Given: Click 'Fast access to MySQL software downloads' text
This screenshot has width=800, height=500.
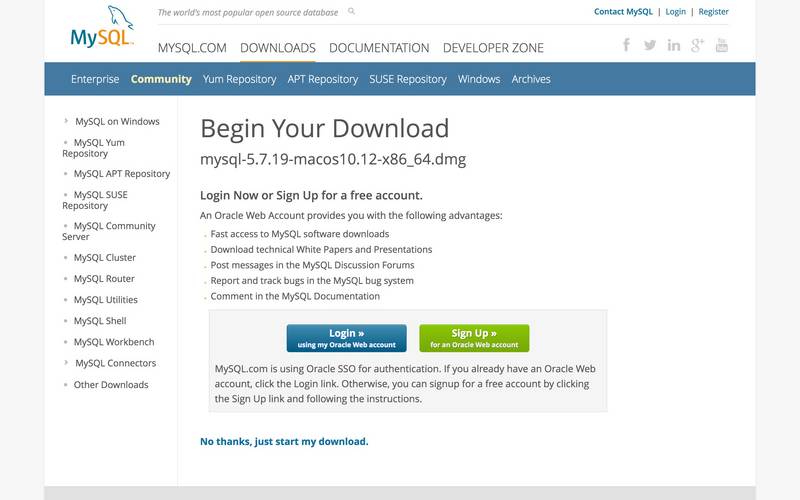Looking at the screenshot, I should 299,234.
